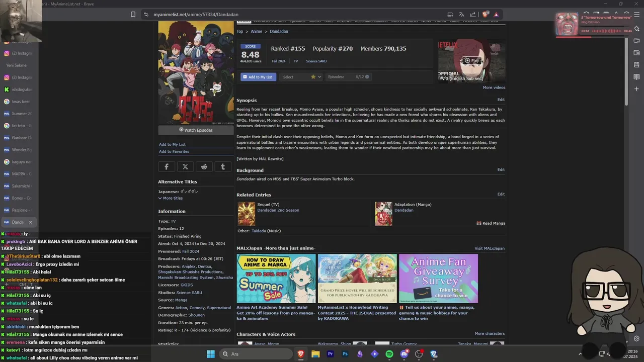644x362 pixels.
Task: Click King Crimson album art thumbnail
Action: click(567, 24)
